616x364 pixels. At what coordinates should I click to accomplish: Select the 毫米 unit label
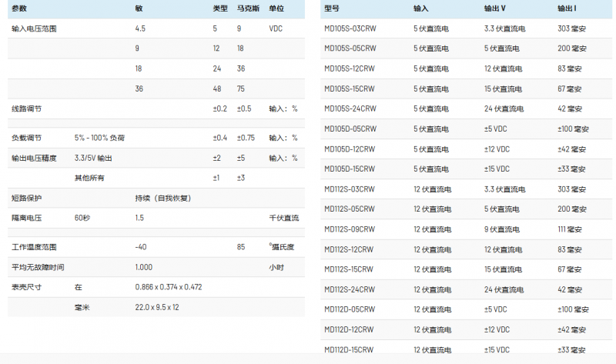[x=82, y=308]
